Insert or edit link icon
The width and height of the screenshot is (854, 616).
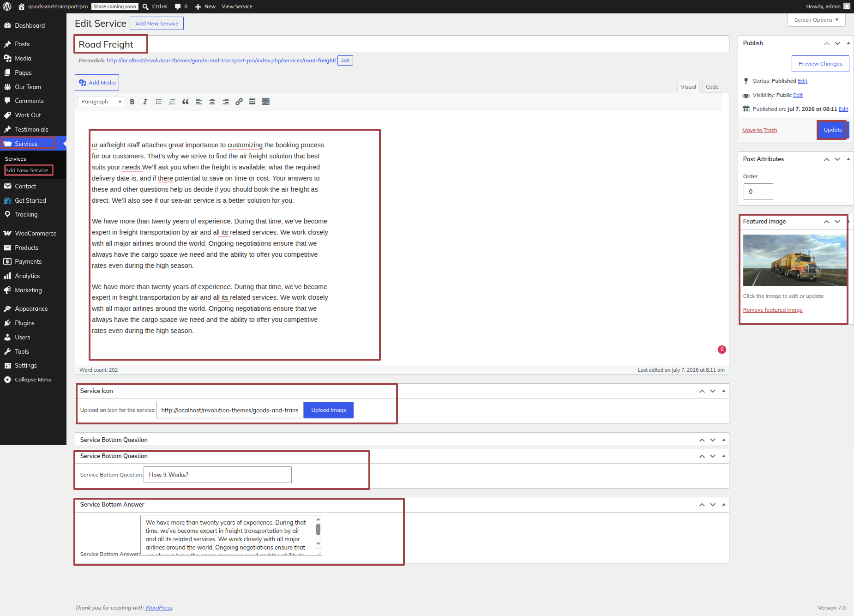[x=239, y=102]
